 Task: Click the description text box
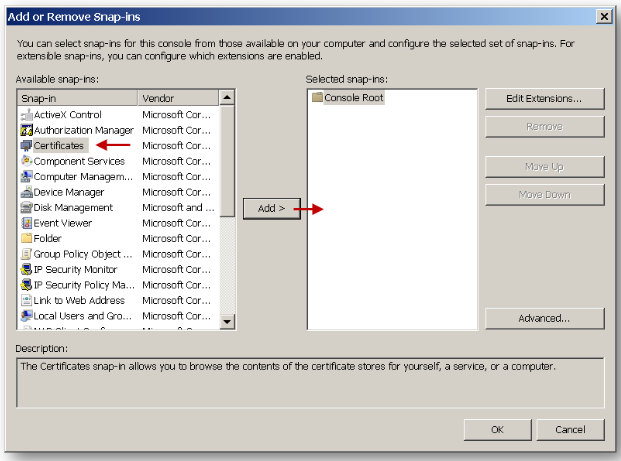(x=310, y=383)
